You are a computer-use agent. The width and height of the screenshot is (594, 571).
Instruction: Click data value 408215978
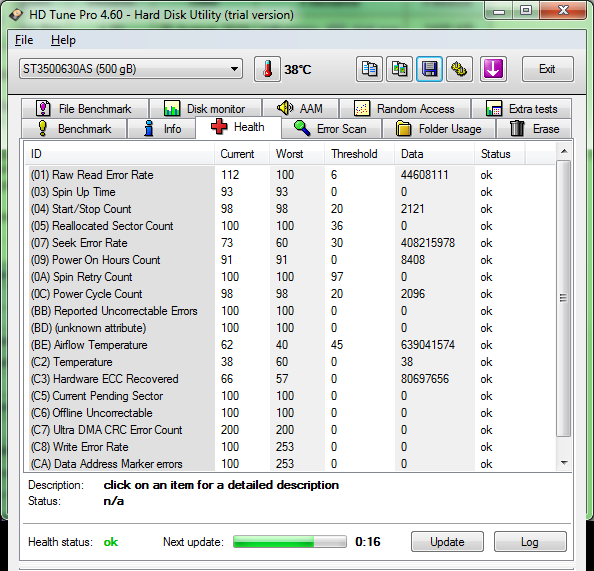click(428, 243)
